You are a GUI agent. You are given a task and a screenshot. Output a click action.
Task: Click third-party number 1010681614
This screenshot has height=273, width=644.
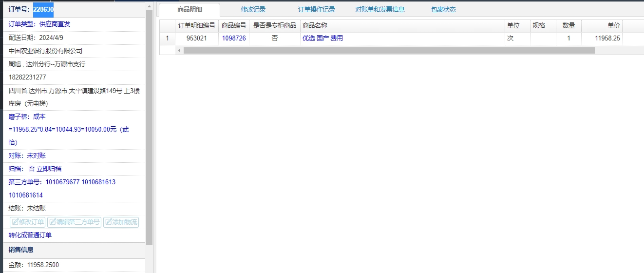(x=26, y=195)
